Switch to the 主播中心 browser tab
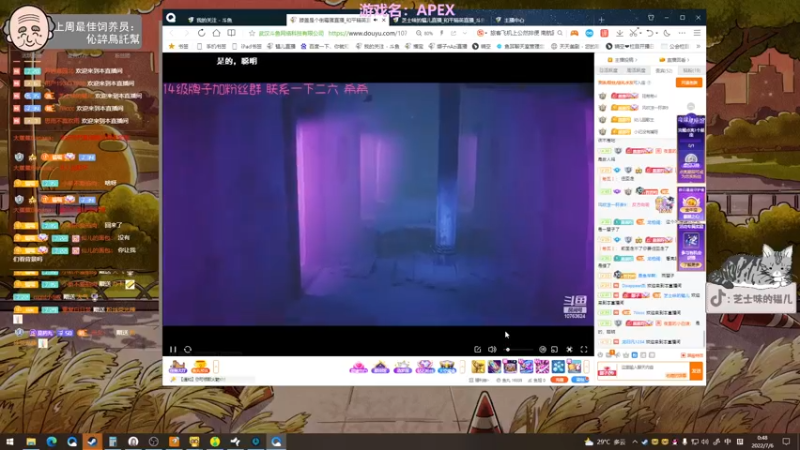Viewport: 800px width, 450px height. pyautogui.click(x=510, y=20)
